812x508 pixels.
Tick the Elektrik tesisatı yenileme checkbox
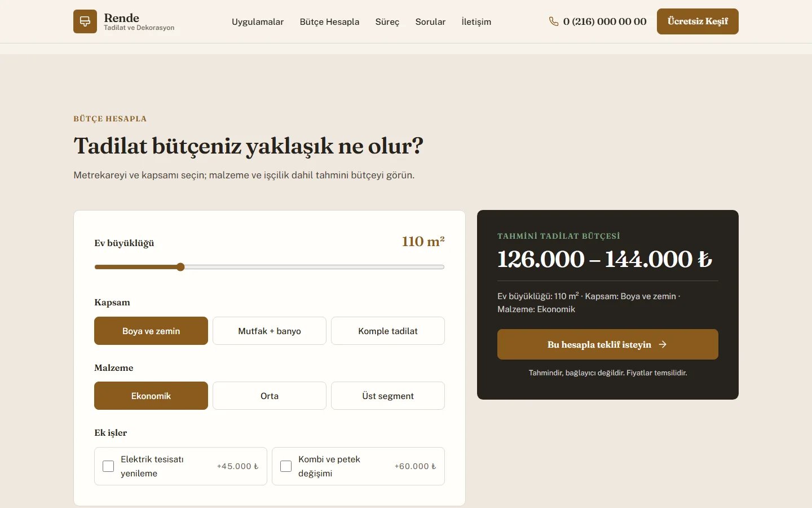pos(108,466)
